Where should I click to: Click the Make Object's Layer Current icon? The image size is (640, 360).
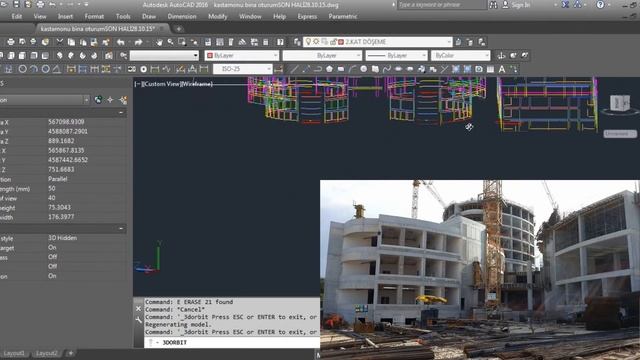458,42
